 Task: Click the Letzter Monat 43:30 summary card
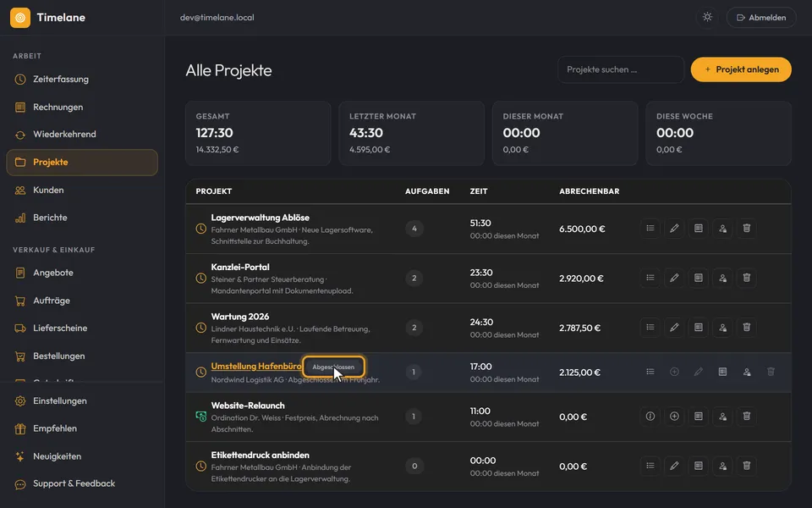click(412, 133)
